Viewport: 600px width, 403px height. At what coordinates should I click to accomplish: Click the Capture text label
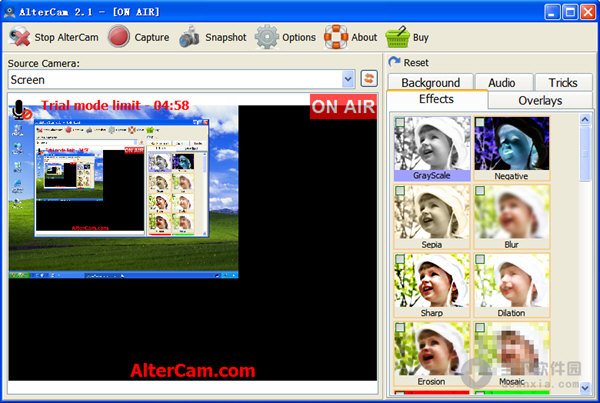click(152, 38)
